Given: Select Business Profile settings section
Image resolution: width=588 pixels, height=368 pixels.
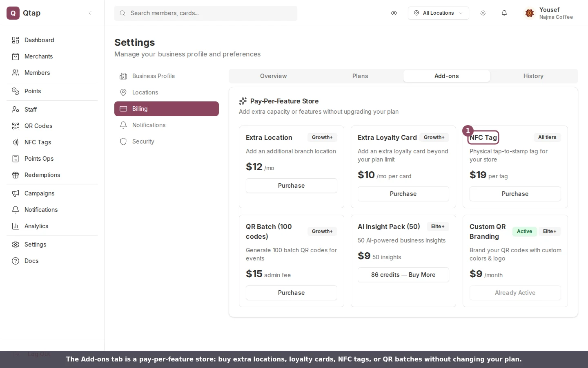Looking at the screenshot, I should 167,76.
